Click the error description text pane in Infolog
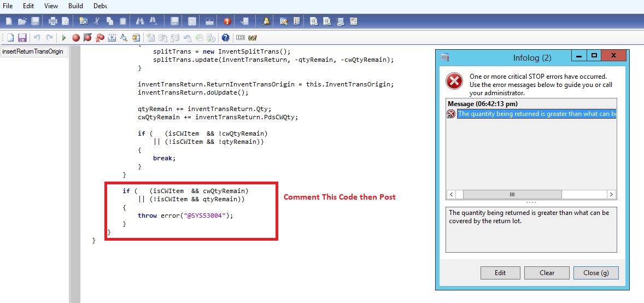 531,229
